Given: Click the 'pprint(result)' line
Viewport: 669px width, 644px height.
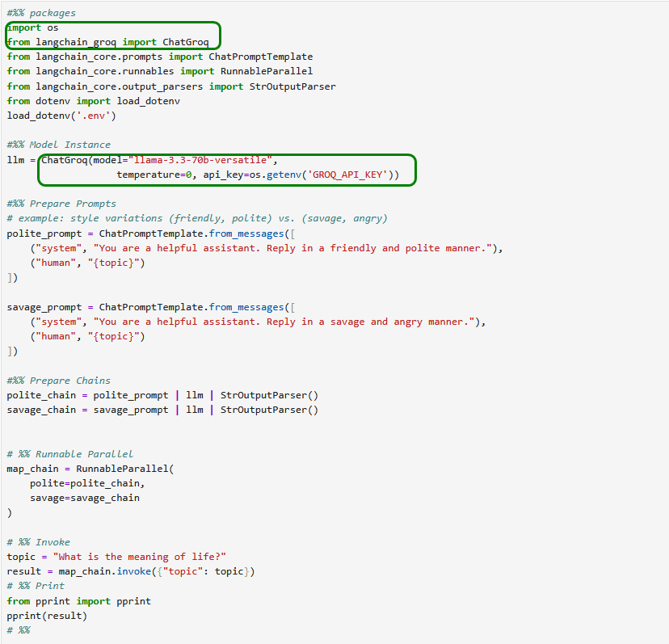Looking at the screenshot, I should (47, 616).
